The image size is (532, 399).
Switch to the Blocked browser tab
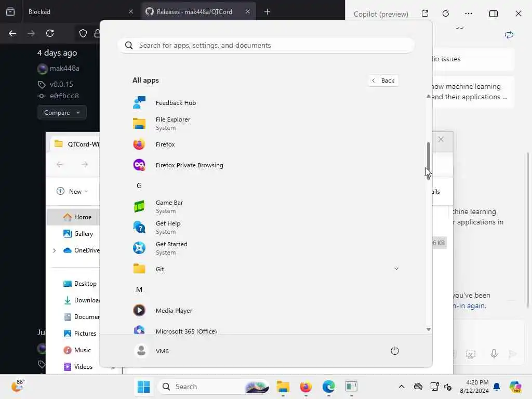79,12
